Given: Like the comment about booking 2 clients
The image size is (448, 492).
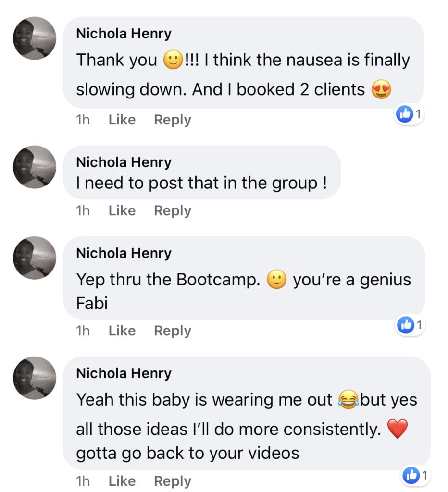Looking at the screenshot, I should [x=122, y=120].
